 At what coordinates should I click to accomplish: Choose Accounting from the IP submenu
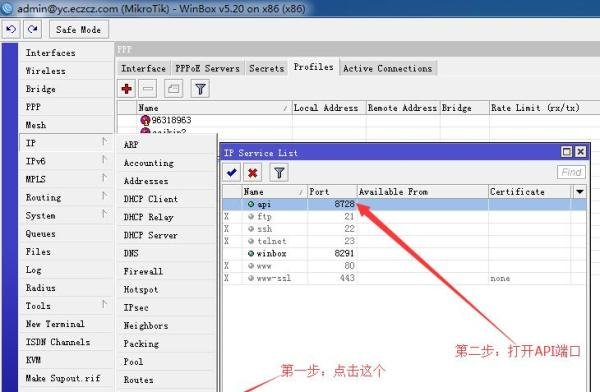coord(166,163)
